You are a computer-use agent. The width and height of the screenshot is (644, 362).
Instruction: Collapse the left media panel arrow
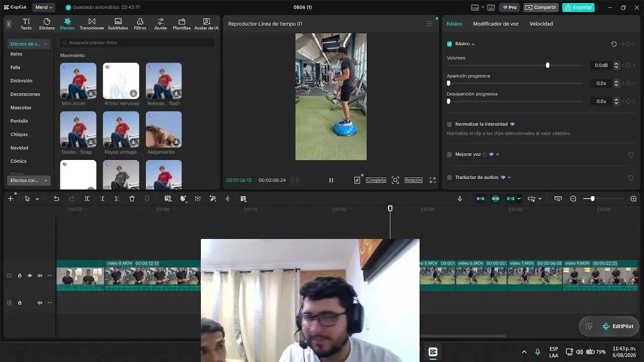[9, 24]
